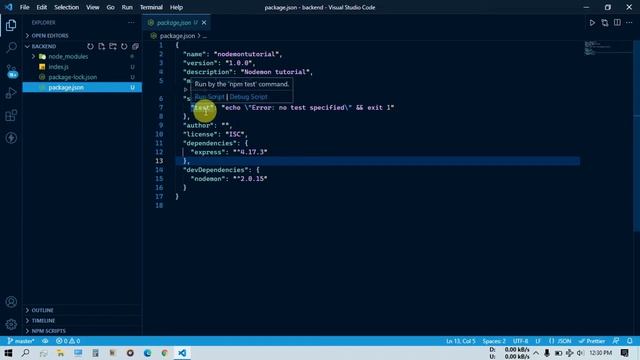Open the File menu
Image resolution: width=640 pixels, height=360 pixels.
(24, 7)
